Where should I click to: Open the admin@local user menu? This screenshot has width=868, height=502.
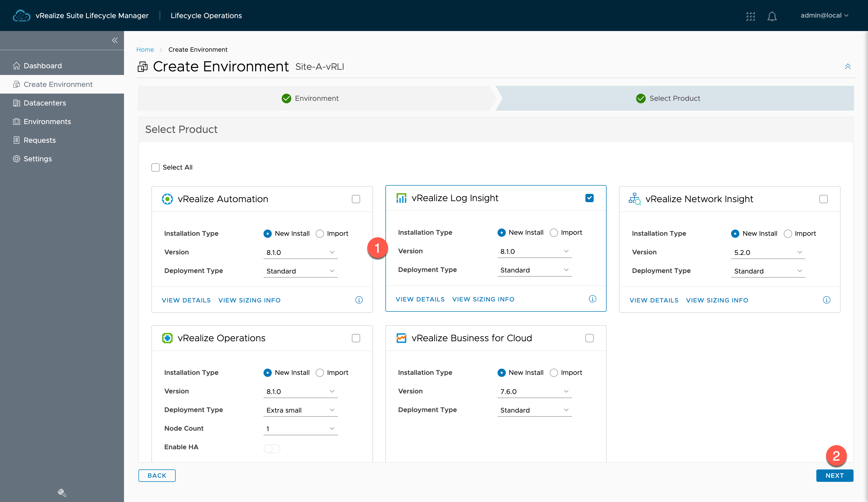tap(824, 16)
